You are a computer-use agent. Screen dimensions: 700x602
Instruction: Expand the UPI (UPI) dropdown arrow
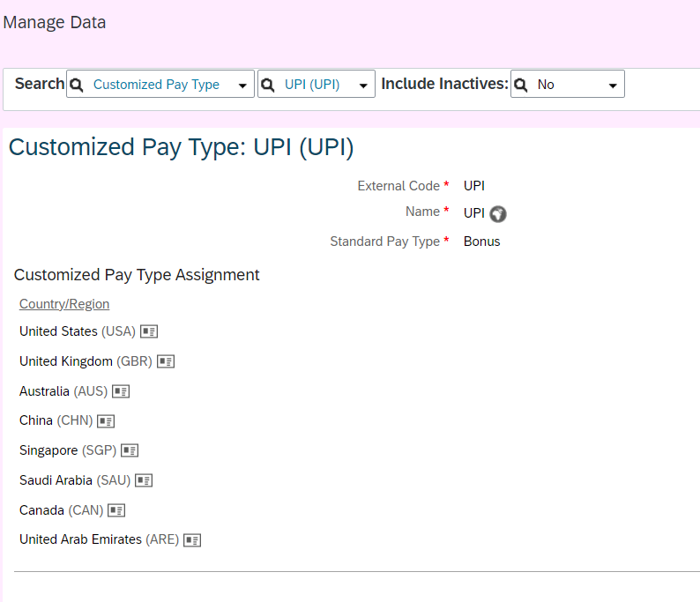363,85
